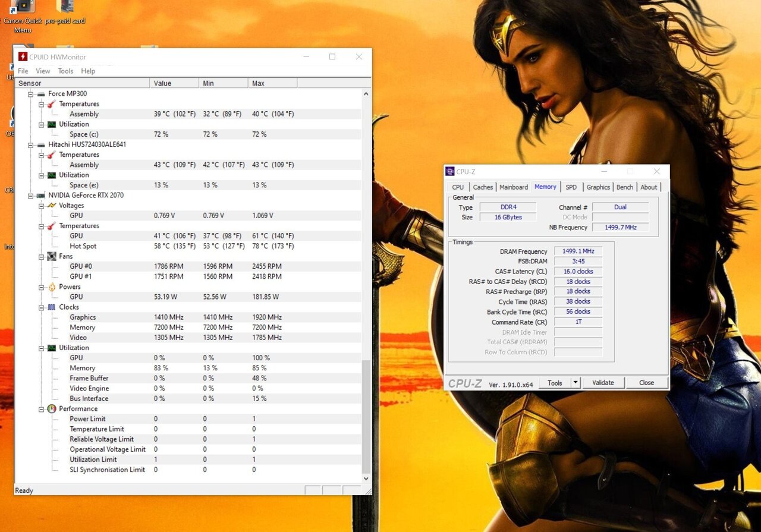Collapse the NVIDIA GeForce RTX 2070 node
Viewport: 761px width, 532px height.
(31, 195)
